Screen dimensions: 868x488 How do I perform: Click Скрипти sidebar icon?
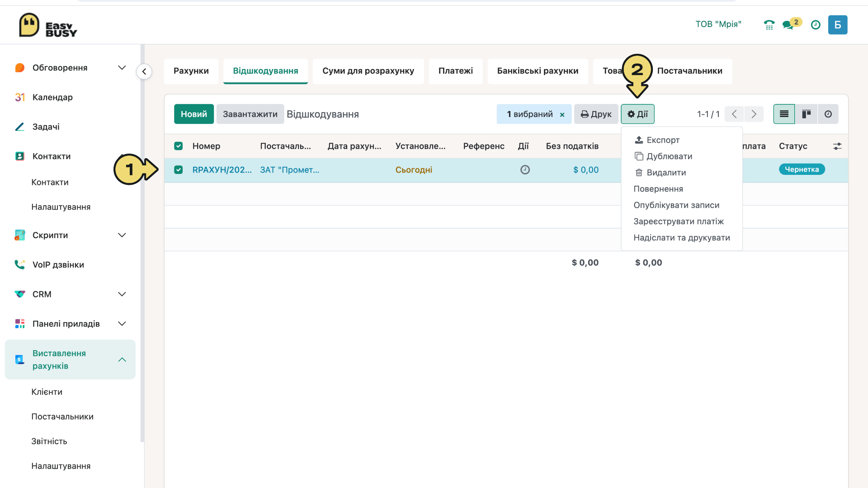20,235
